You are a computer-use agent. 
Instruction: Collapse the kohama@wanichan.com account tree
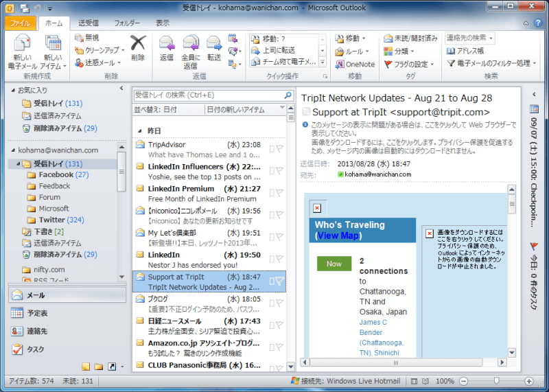coord(13,150)
